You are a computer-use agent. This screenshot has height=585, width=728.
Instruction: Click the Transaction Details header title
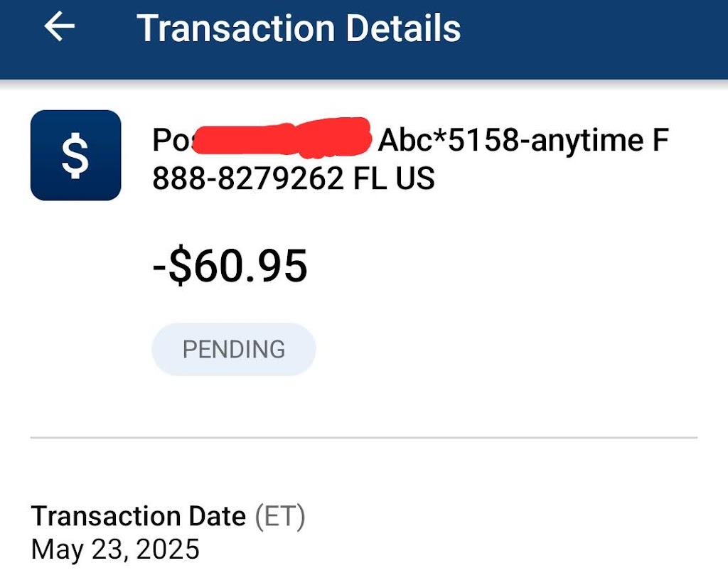coord(299,28)
